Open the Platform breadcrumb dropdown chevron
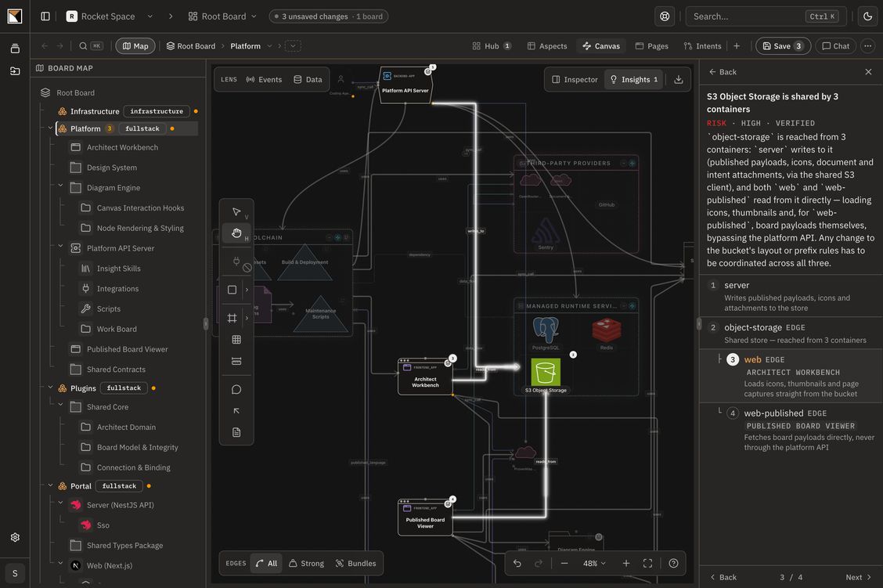The height and width of the screenshot is (588, 883). [270, 45]
